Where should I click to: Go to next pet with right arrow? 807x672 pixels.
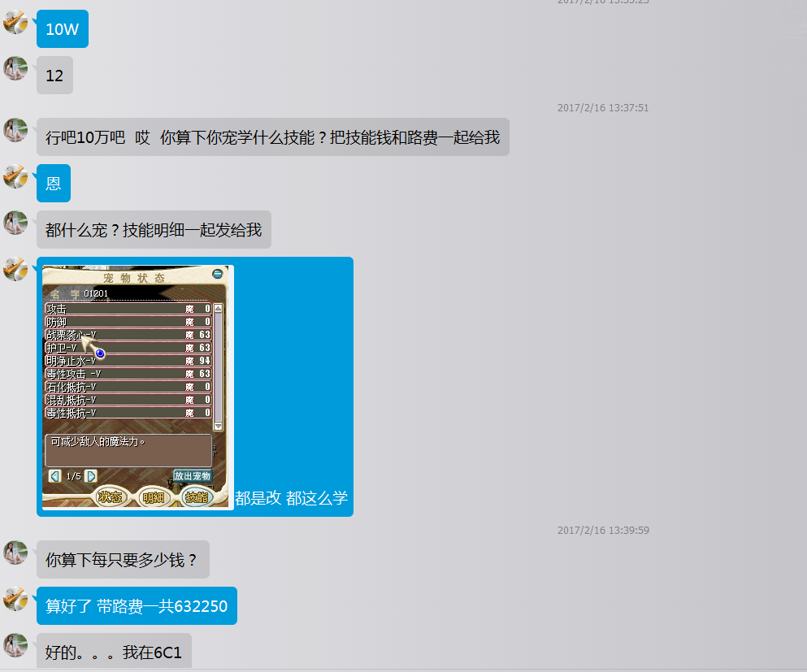[91, 476]
